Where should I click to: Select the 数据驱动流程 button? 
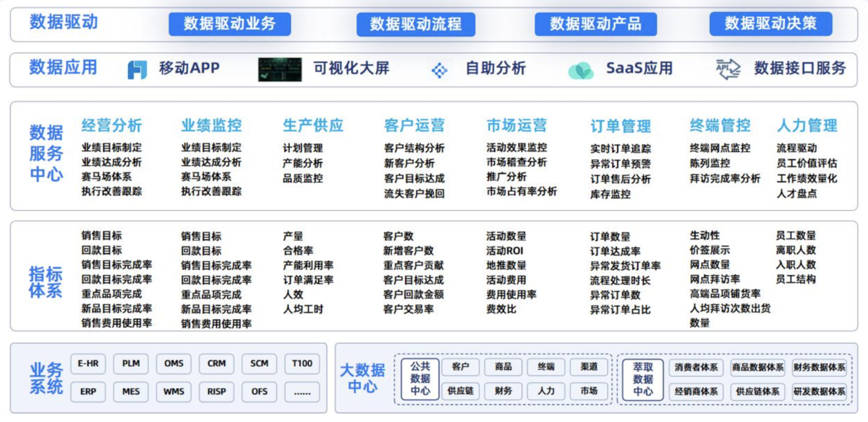click(416, 24)
